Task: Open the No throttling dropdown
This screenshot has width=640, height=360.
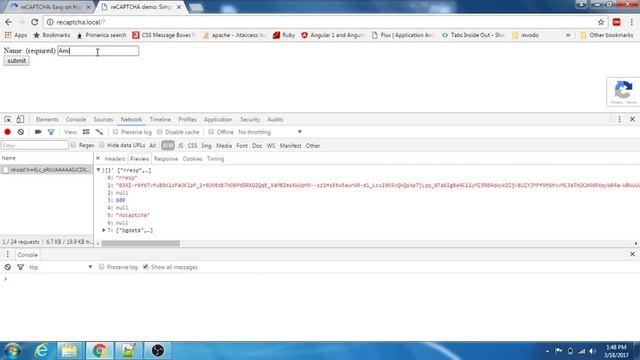Action: click(270, 132)
